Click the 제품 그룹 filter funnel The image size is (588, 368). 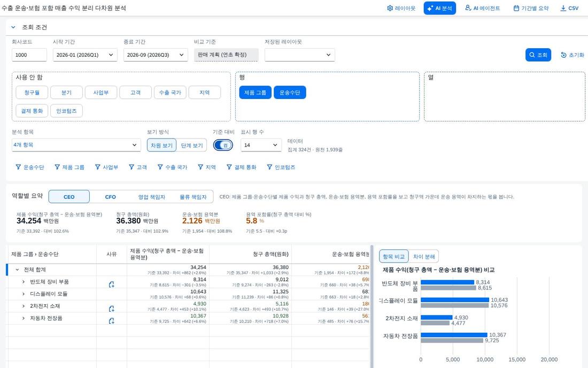click(x=69, y=167)
